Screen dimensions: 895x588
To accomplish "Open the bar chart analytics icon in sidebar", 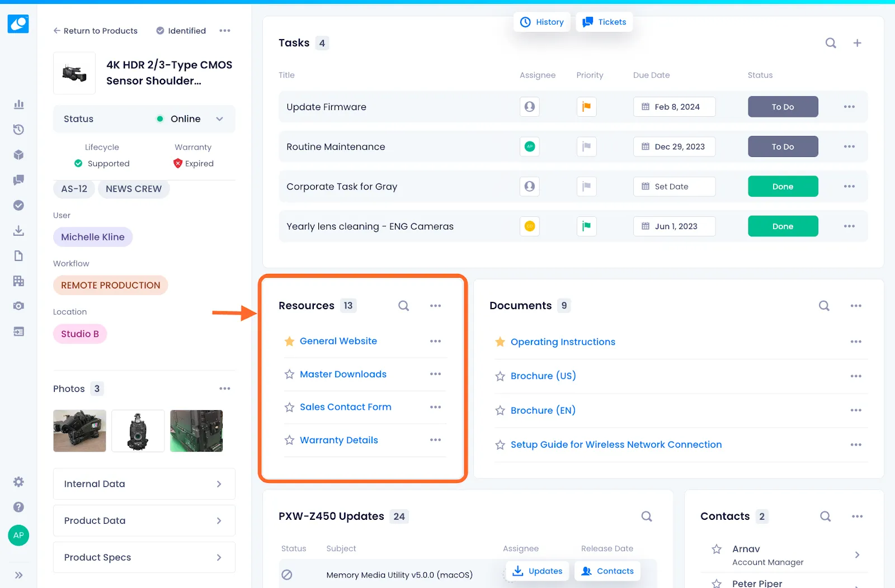I will coord(18,105).
